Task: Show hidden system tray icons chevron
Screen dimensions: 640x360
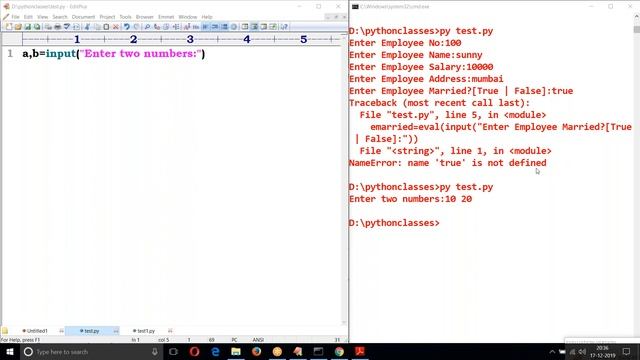Action: pyautogui.click(x=552, y=352)
